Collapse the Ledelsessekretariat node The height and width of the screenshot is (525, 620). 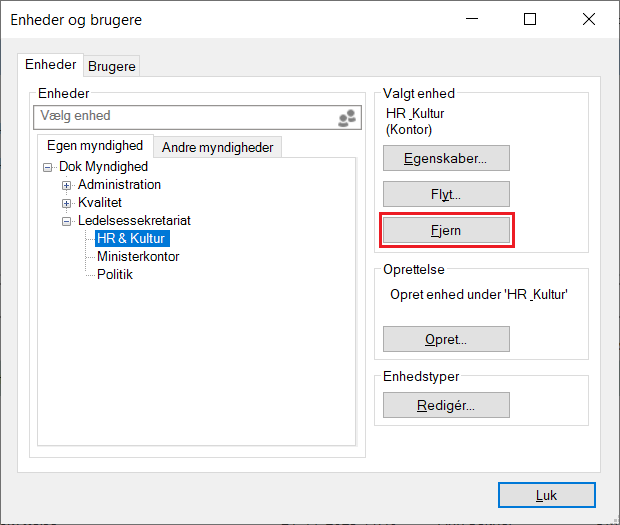pyautogui.click(x=67, y=221)
